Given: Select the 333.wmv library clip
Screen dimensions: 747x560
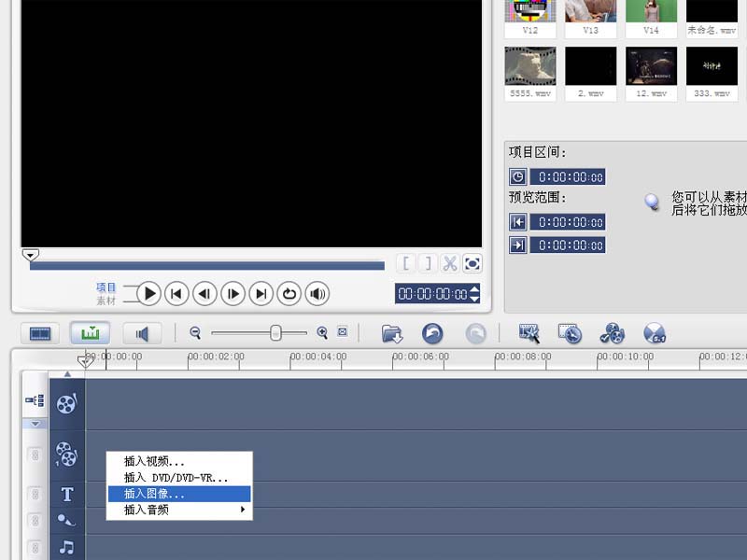Looking at the screenshot, I should [x=712, y=73].
